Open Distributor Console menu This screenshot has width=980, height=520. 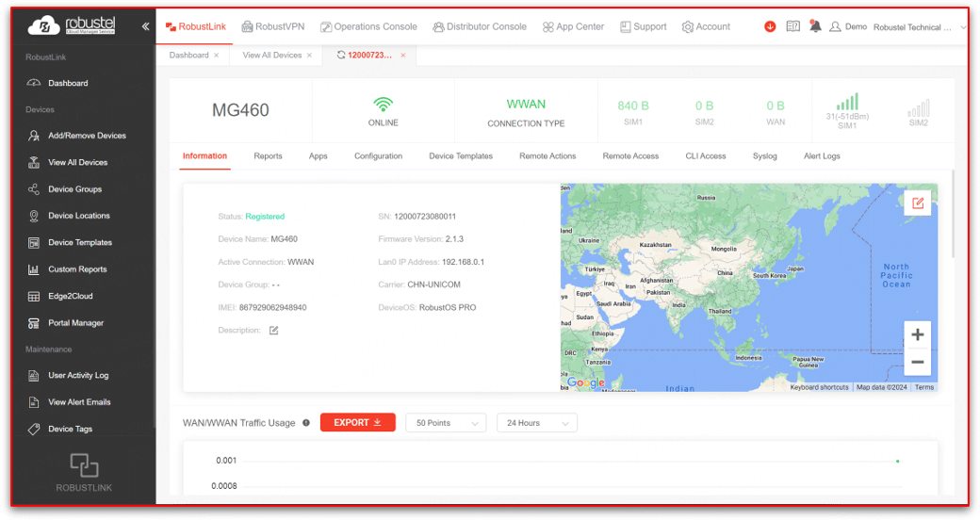480,26
